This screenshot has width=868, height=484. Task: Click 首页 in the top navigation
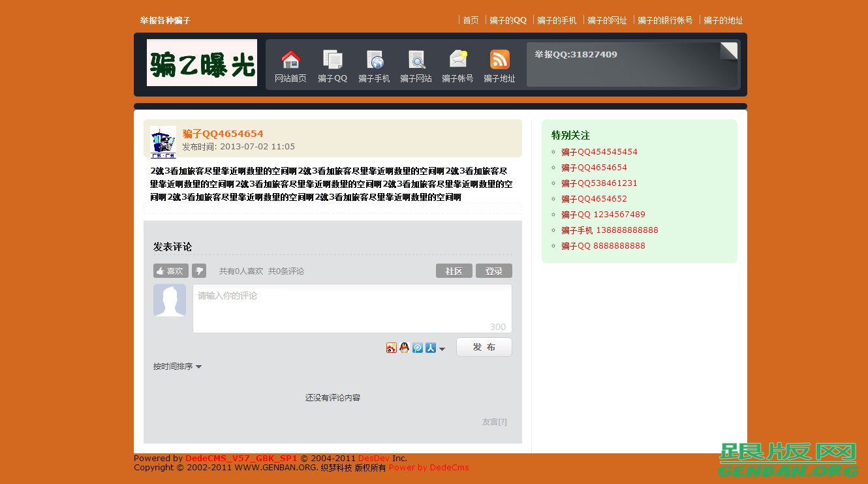coord(471,20)
